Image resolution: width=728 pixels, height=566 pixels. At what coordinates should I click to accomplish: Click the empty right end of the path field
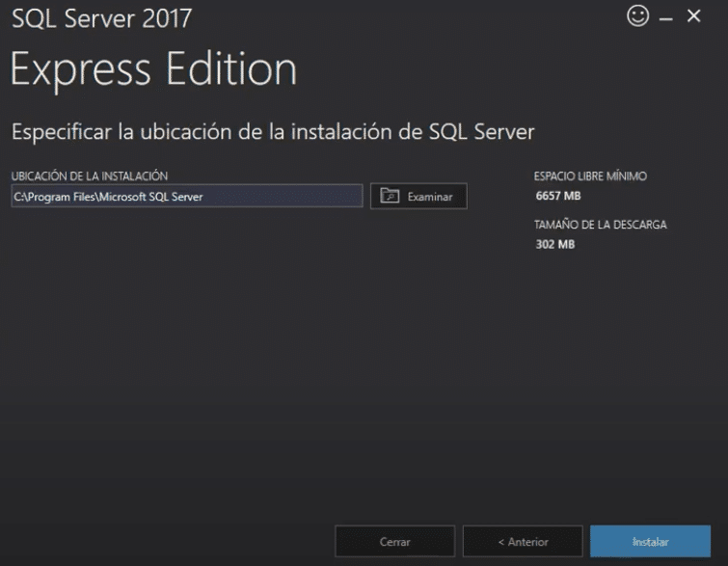coord(309,197)
